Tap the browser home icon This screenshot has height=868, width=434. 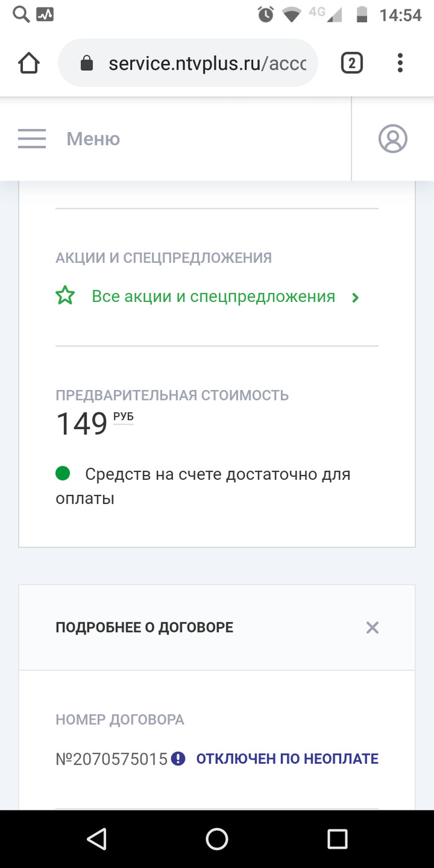[29, 63]
